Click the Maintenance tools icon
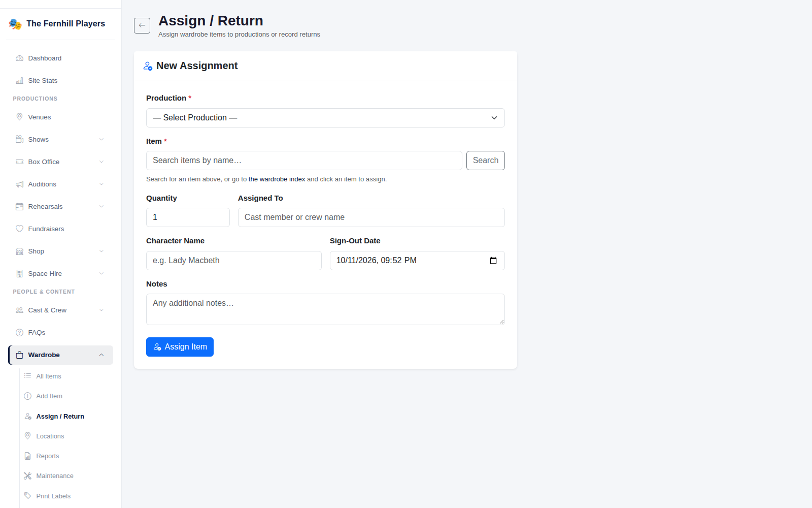Viewport: 812px width, 508px height. pos(28,476)
